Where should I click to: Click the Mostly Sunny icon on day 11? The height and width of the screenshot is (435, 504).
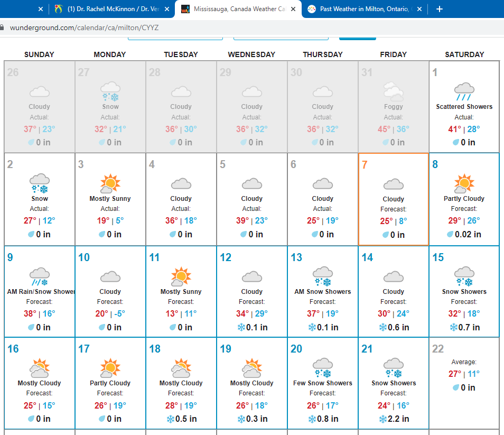tap(181, 276)
